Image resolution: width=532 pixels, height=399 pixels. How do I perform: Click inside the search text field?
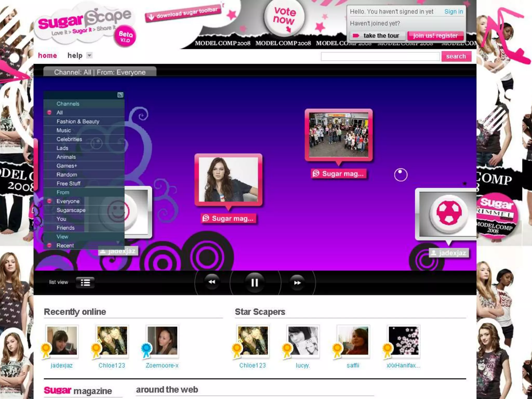[380, 56]
